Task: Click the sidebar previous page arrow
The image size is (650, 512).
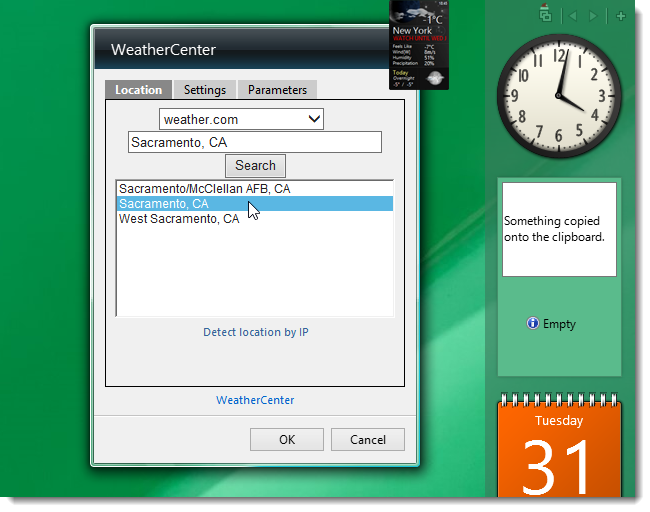Action: click(x=573, y=16)
